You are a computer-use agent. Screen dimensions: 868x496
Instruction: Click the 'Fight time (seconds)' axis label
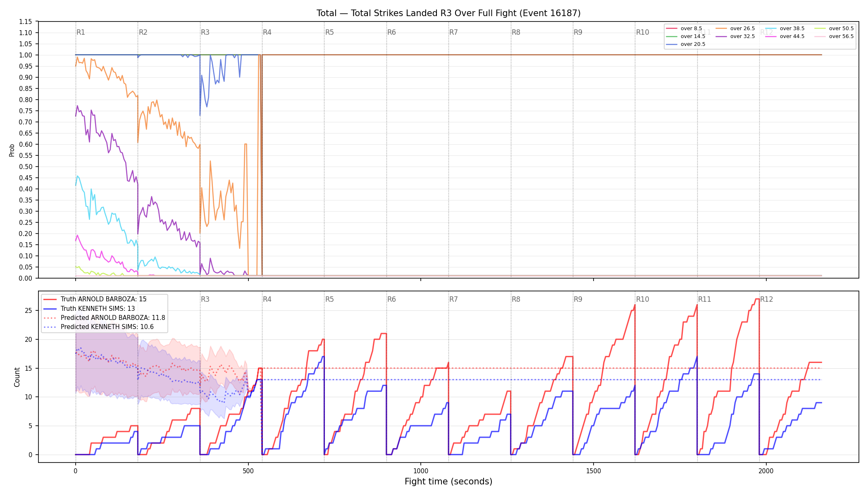tap(448, 482)
